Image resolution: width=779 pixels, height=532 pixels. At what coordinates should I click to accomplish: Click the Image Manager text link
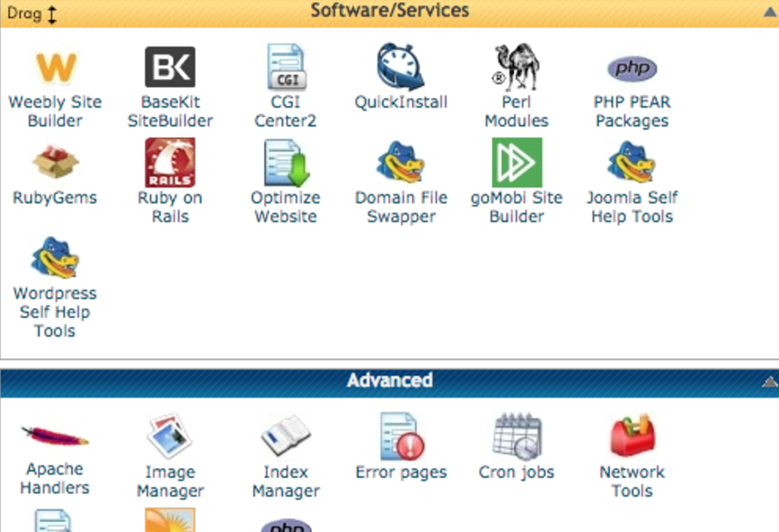click(x=170, y=482)
